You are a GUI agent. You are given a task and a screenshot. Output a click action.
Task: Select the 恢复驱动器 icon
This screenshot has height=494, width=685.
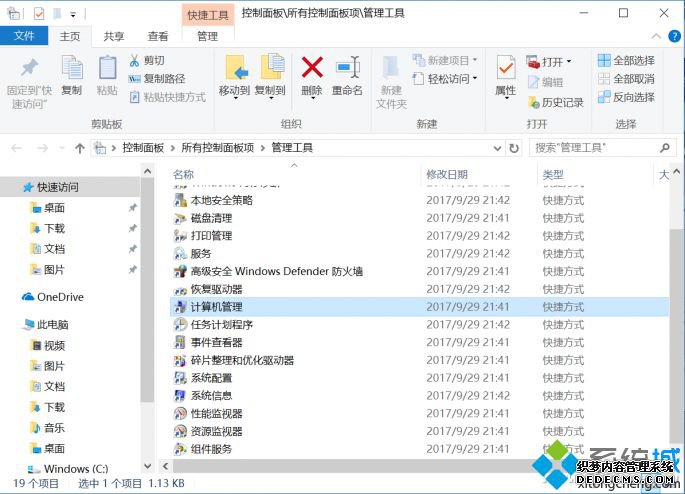click(x=180, y=289)
